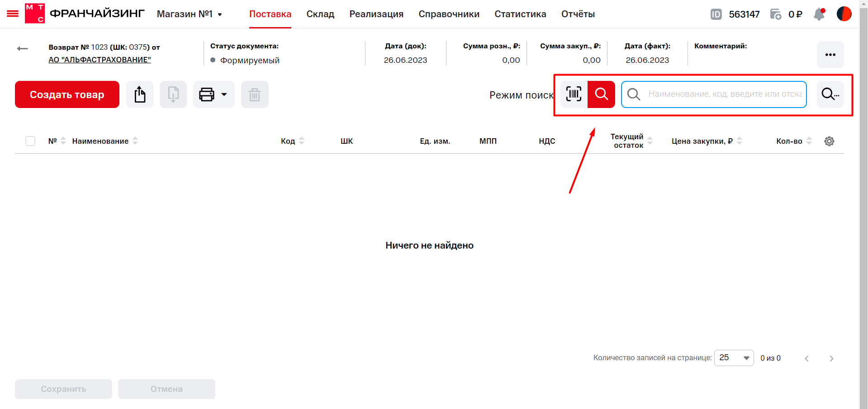Open records-per-page dropdown showing 25

[x=734, y=358]
